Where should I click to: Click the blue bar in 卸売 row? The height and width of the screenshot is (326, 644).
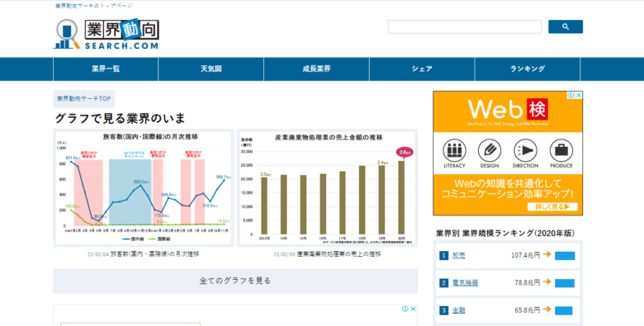tap(565, 256)
